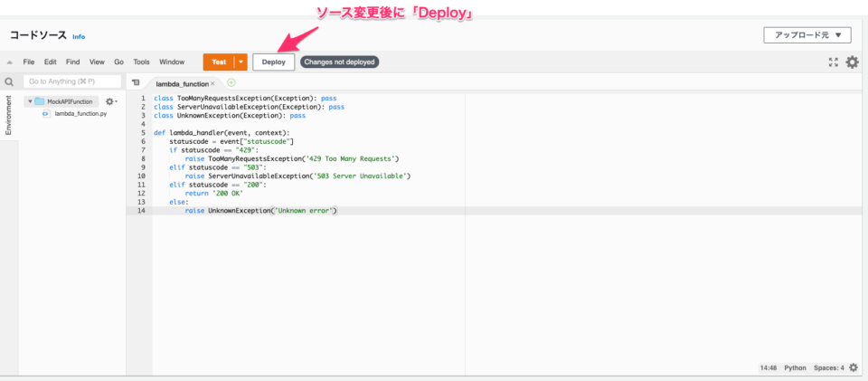Screen dimensions: 868x381
Task: Open the search magnifier icon in sidebar
Action: [9, 82]
